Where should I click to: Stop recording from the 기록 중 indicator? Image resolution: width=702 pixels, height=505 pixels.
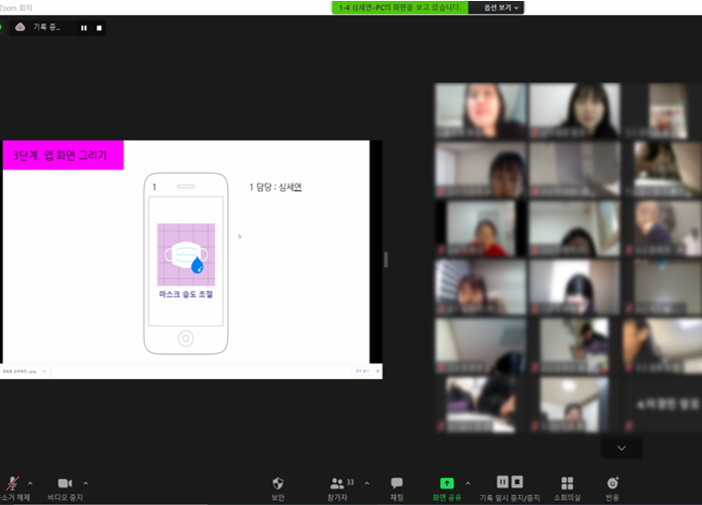[99, 28]
